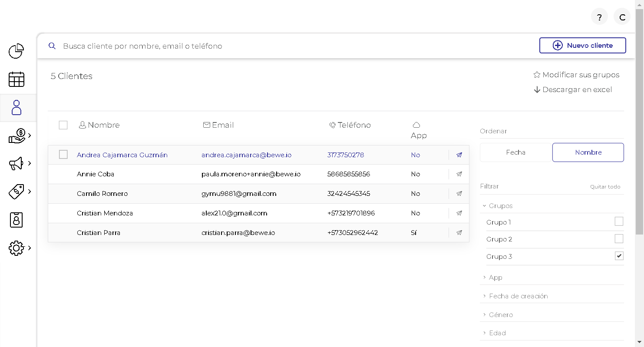Click email gymu9881@gmail.com
Viewport: 644px width, 347px height.
(x=239, y=194)
